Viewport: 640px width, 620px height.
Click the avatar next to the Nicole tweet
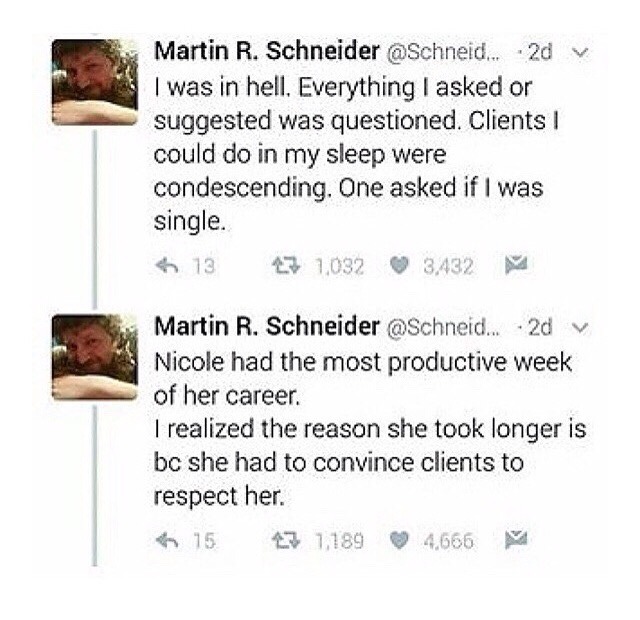click(94, 358)
